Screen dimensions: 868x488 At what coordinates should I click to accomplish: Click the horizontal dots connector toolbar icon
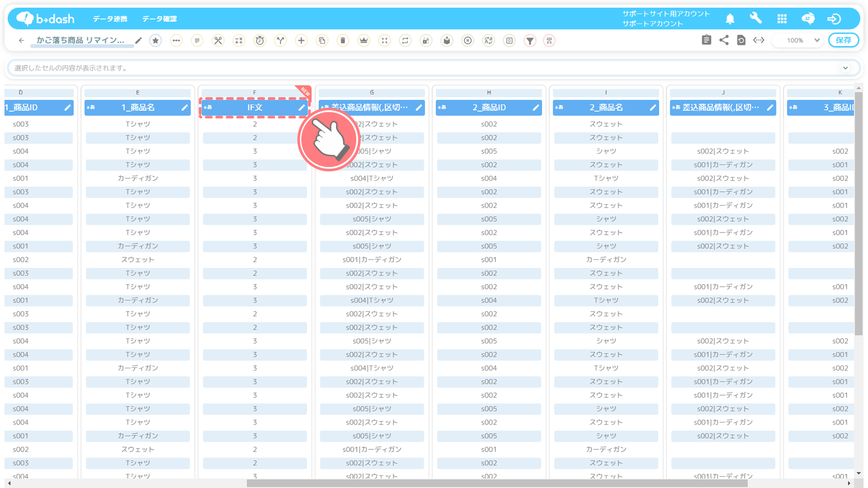176,40
